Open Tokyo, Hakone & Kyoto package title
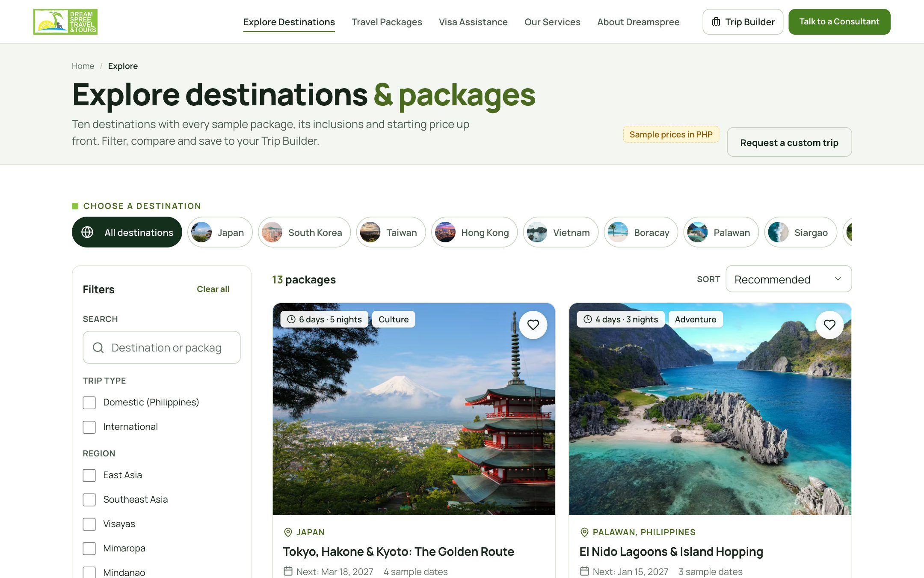 pos(398,551)
